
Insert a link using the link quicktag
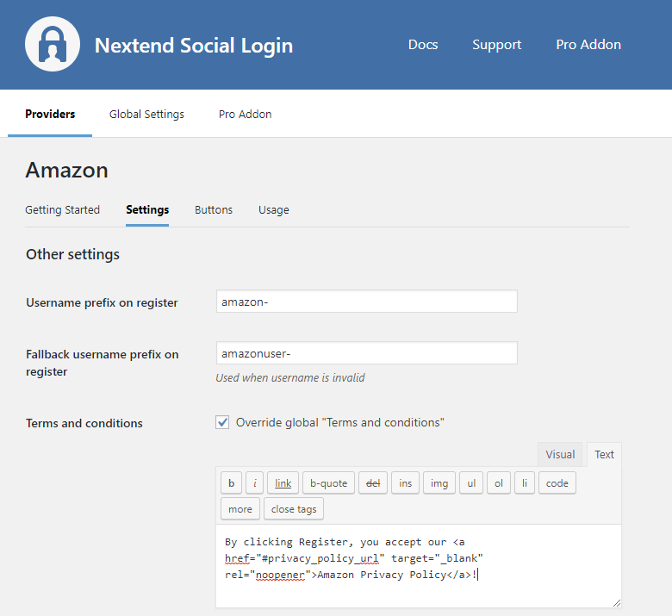point(283,483)
